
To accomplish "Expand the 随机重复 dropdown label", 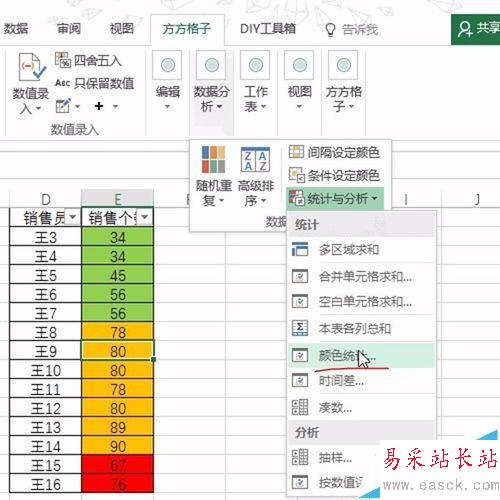I will [x=213, y=193].
